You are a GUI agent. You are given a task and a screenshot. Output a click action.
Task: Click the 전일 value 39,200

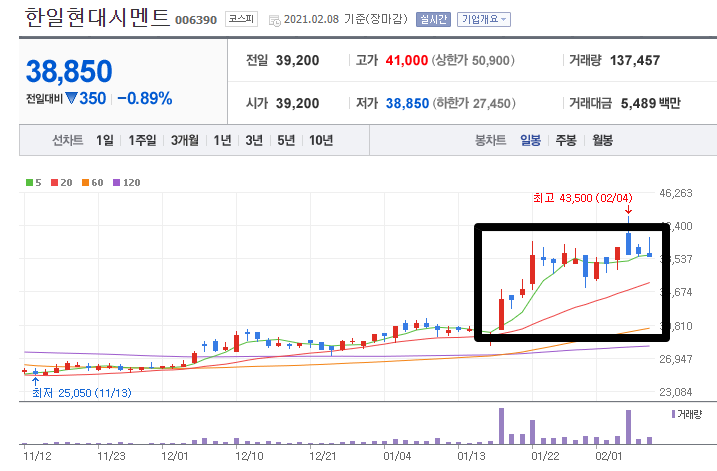click(297, 60)
